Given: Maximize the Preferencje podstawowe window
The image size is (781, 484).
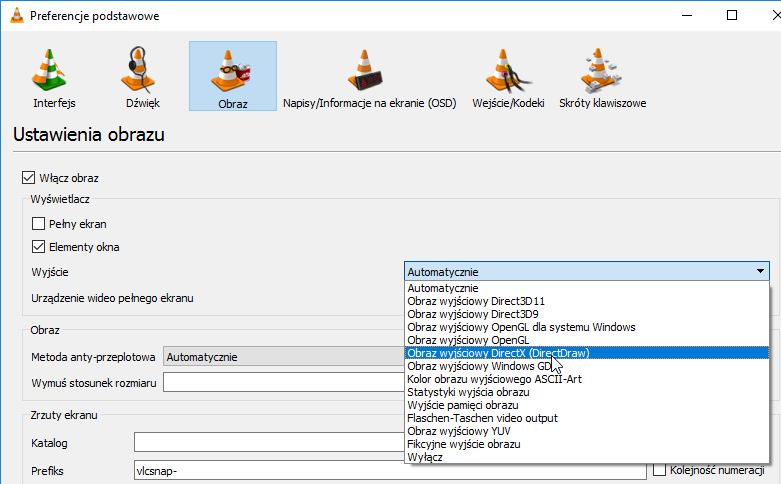Looking at the screenshot, I should coord(732,15).
